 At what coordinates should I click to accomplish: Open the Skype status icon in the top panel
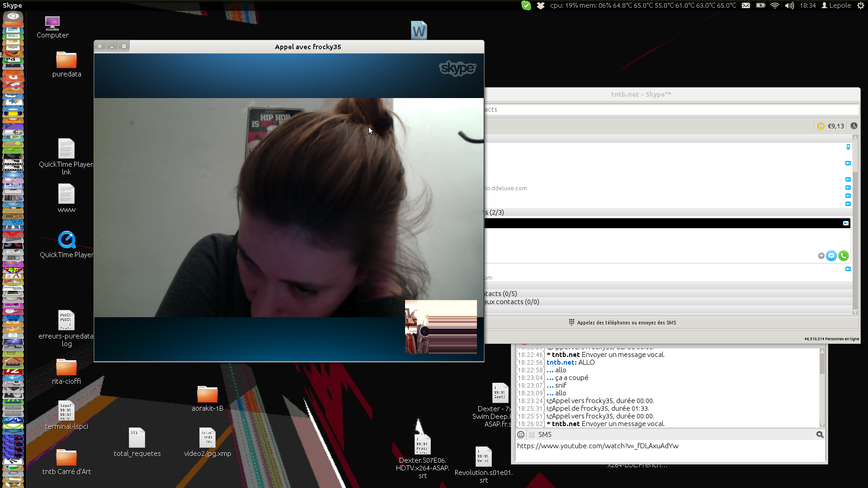coord(526,5)
